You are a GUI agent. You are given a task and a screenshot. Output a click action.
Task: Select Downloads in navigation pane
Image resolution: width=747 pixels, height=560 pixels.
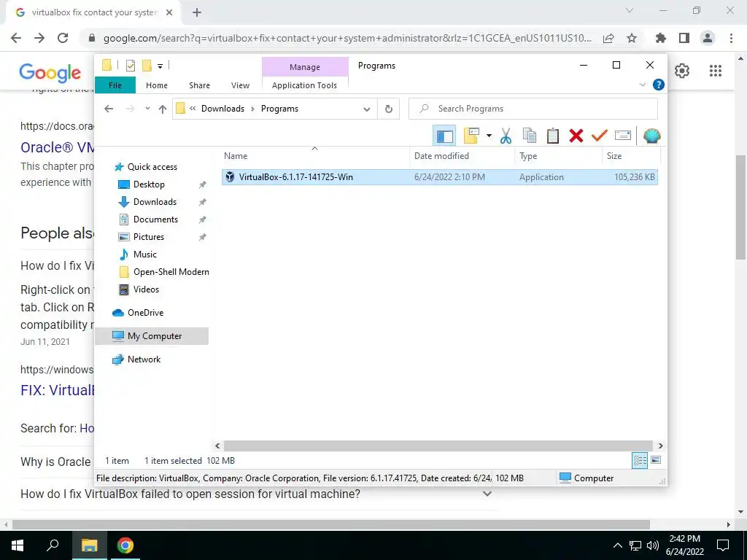point(155,202)
